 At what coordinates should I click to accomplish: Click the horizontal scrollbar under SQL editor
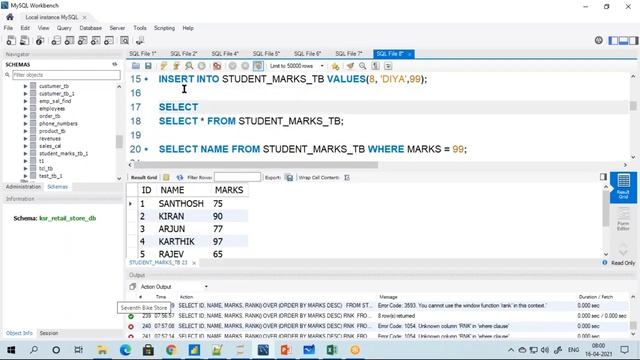256,165
